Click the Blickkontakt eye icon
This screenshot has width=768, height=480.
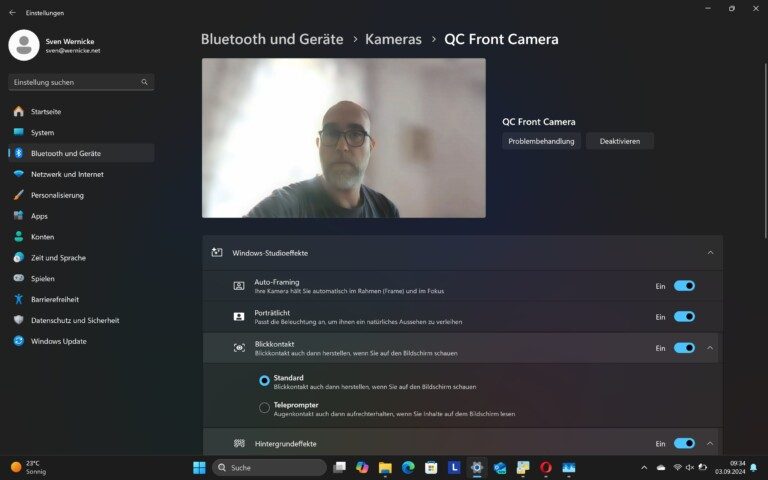pos(239,348)
